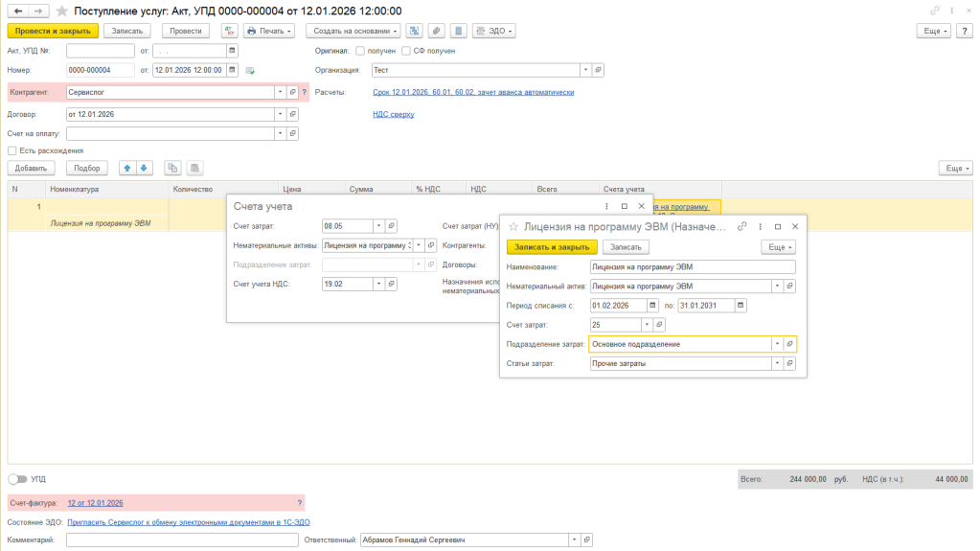The height and width of the screenshot is (551, 980).
Task: Click the Акт, УПД № input field
Action: 101,51
